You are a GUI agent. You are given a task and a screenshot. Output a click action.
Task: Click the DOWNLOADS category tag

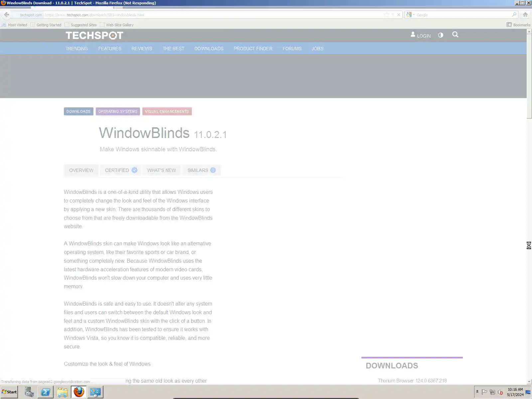(78, 111)
